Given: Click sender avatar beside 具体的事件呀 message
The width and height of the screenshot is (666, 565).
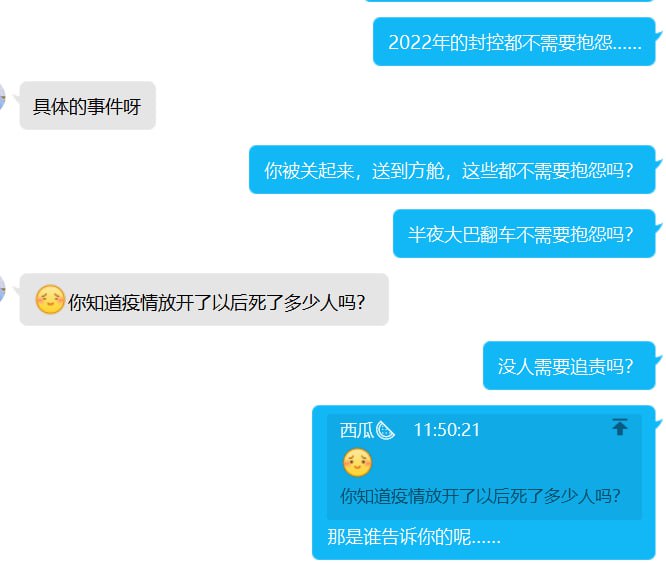Looking at the screenshot, I should coord(2,98).
